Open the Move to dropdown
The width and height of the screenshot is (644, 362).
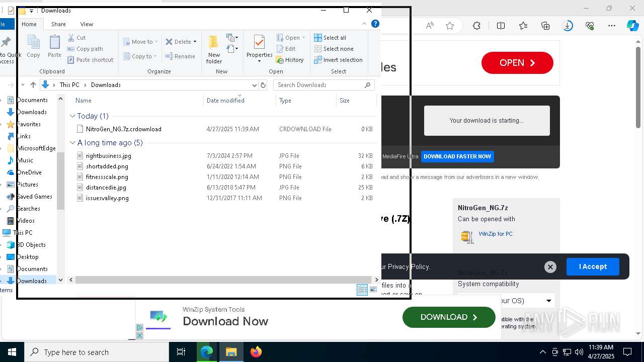[140, 42]
